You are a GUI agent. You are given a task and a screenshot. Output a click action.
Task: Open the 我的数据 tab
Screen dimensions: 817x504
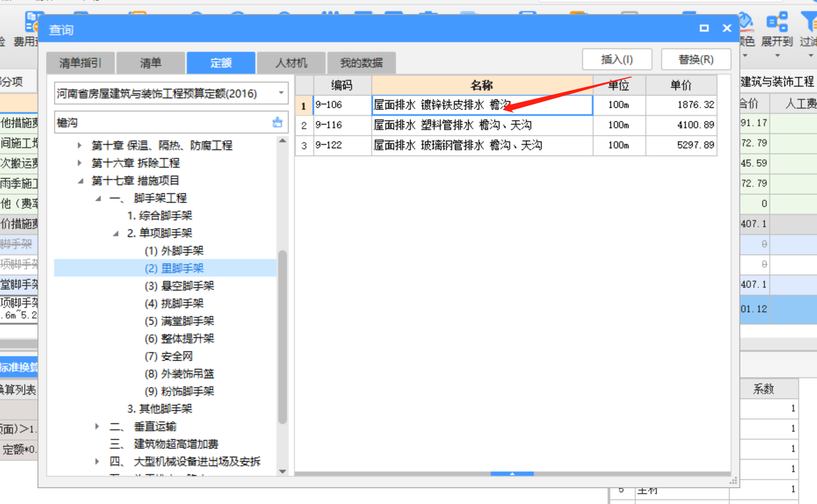(x=361, y=63)
